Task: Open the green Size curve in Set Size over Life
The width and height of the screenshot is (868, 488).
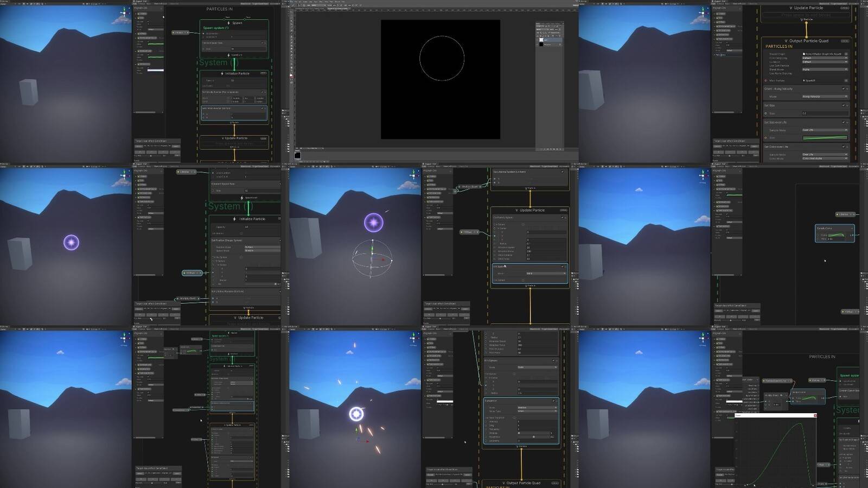Action: click(x=825, y=138)
